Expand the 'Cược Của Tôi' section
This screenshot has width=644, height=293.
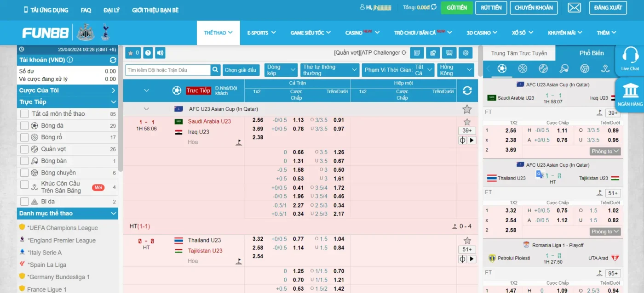(68, 90)
